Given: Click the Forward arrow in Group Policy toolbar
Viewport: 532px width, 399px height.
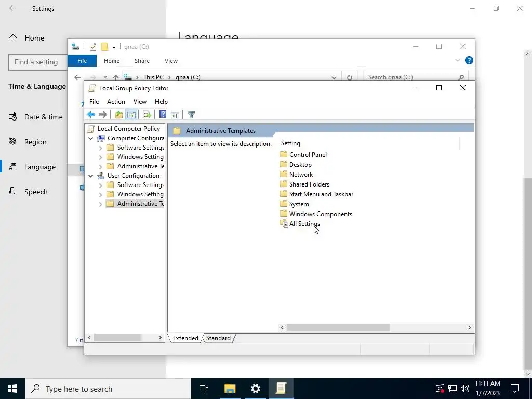Looking at the screenshot, I should tap(103, 115).
